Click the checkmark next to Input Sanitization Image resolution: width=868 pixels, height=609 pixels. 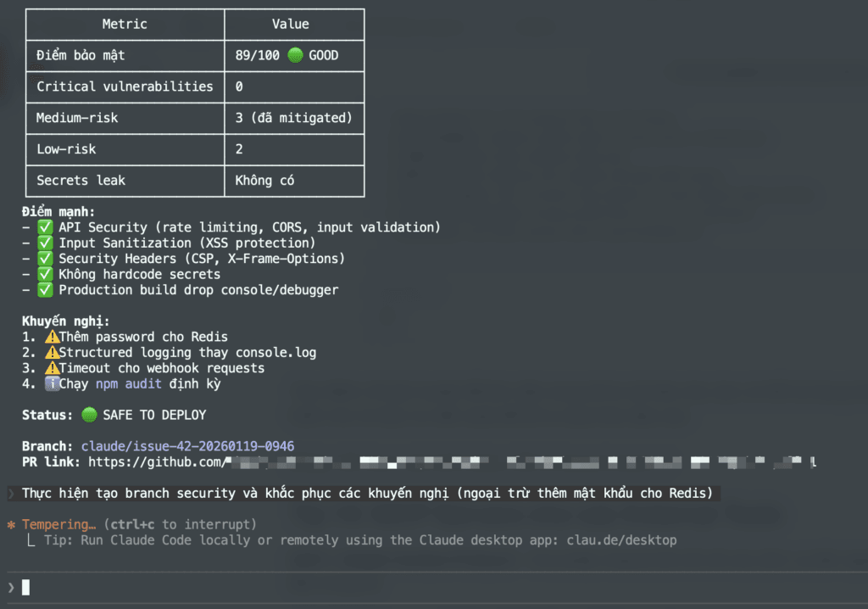(45, 243)
